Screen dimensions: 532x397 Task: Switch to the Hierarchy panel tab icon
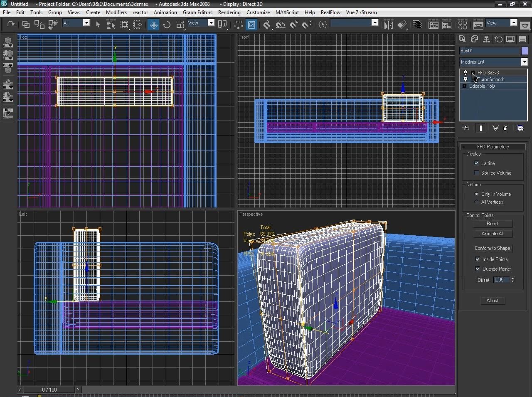486,39
